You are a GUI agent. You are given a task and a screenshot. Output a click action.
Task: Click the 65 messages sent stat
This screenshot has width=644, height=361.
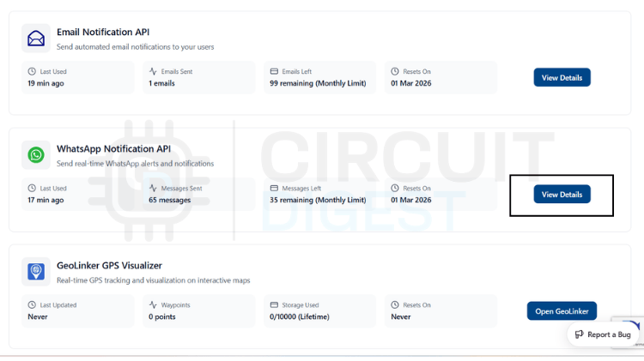click(x=169, y=200)
